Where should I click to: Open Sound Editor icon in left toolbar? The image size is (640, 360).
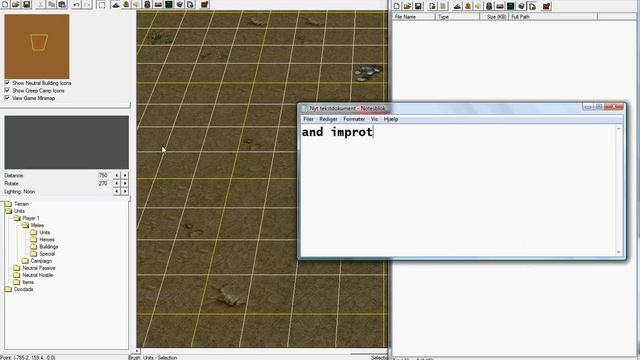click(136, 4)
